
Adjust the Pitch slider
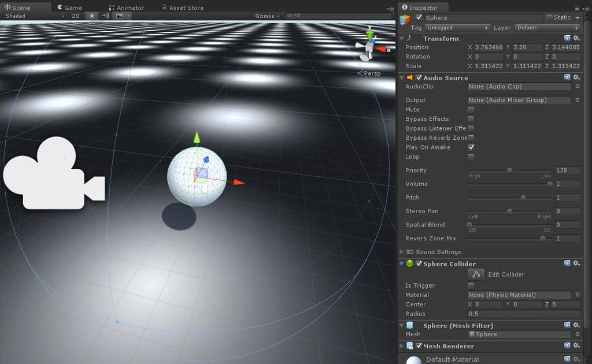(x=510, y=198)
